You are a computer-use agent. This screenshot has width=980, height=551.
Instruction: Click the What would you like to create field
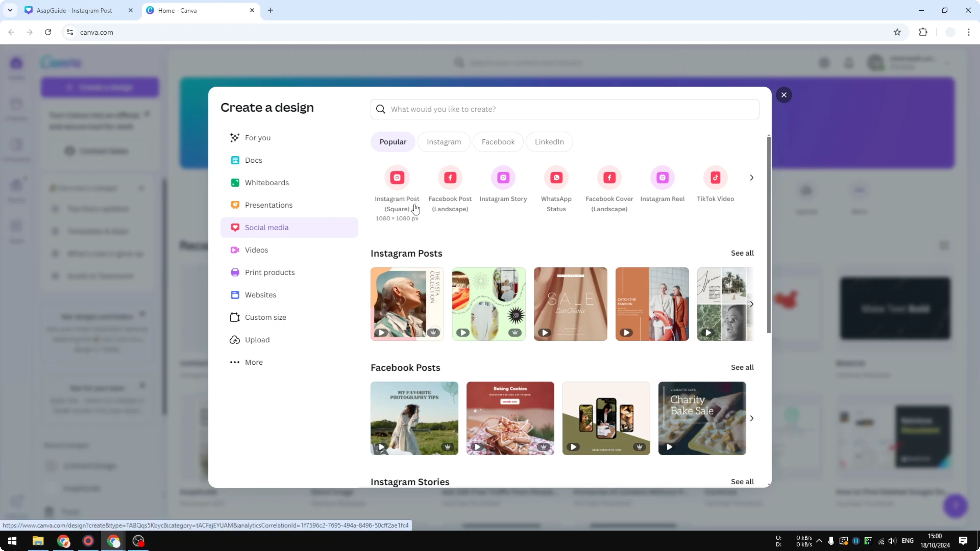(x=565, y=109)
